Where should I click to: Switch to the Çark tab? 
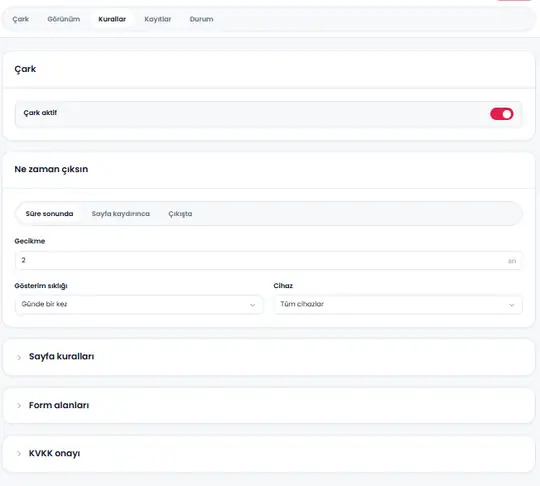(21, 19)
